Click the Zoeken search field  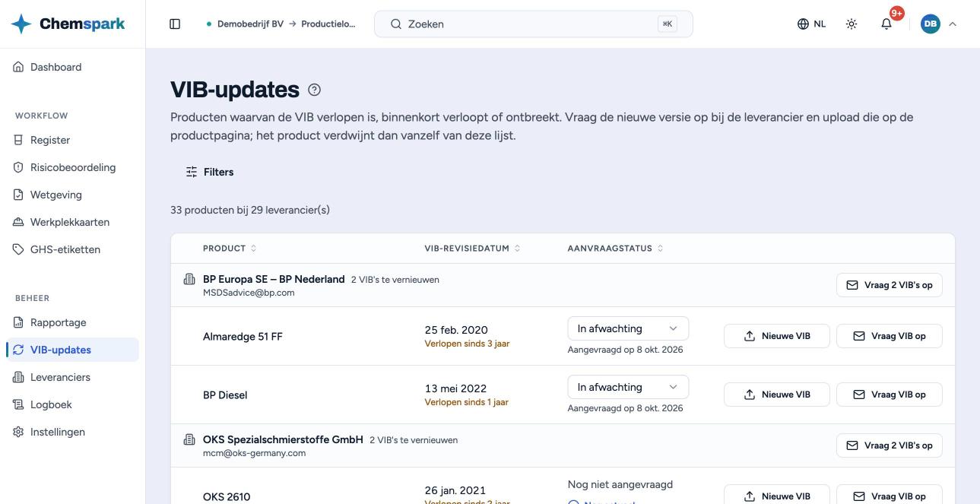(x=533, y=24)
